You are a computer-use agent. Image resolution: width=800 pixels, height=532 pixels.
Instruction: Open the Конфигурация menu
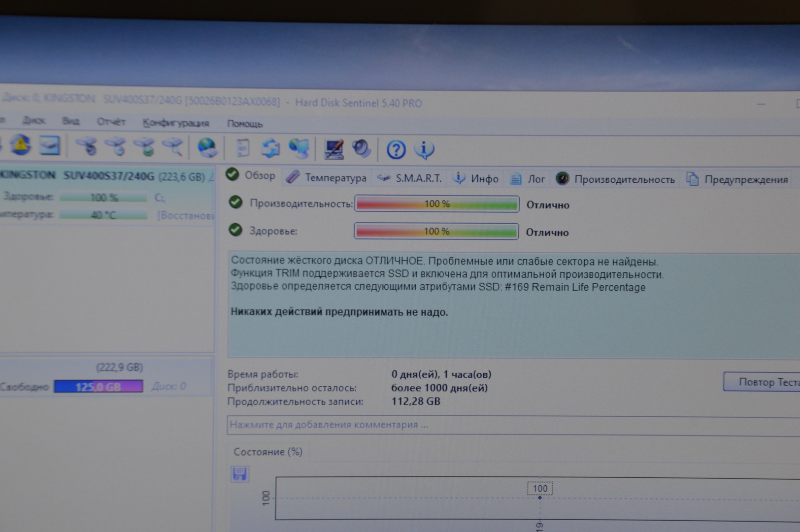pyautogui.click(x=175, y=123)
